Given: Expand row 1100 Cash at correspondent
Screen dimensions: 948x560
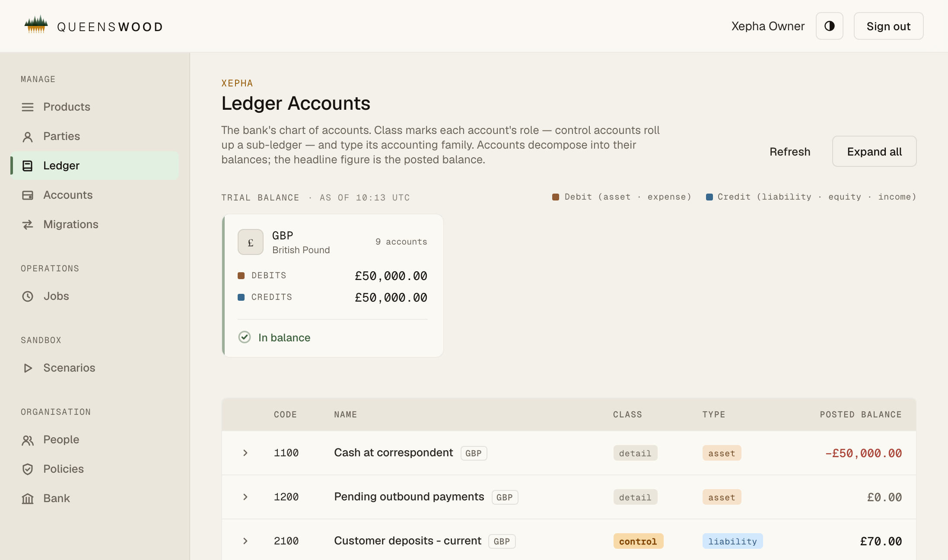Looking at the screenshot, I should pyautogui.click(x=245, y=453).
